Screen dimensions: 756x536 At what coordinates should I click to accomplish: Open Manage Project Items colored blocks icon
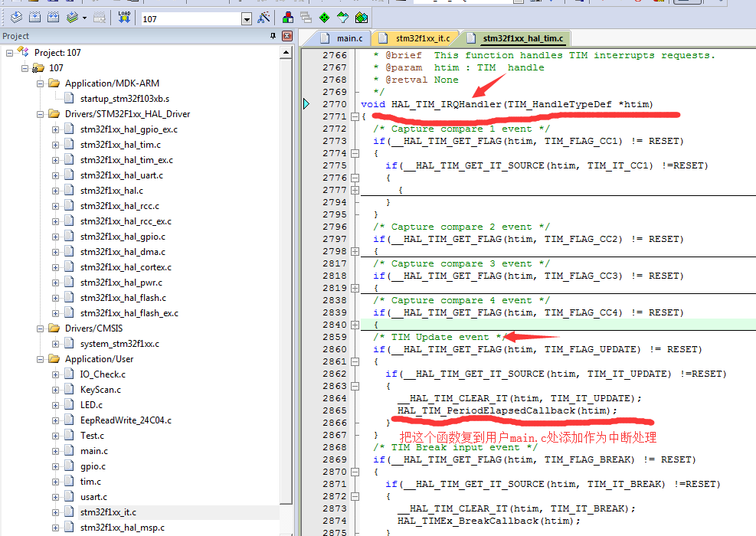pos(288,18)
